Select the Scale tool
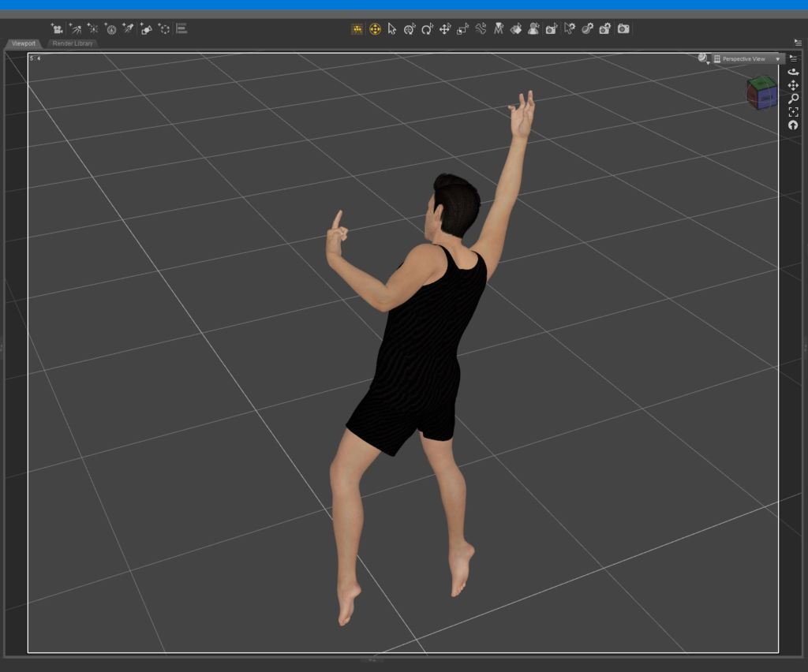The image size is (808, 672). pos(462,29)
